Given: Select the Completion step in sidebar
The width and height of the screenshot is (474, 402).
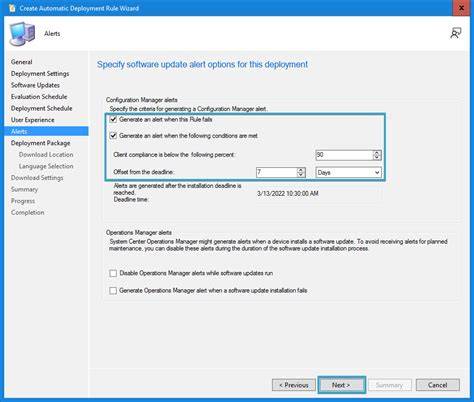Looking at the screenshot, I should pos(27,213).
